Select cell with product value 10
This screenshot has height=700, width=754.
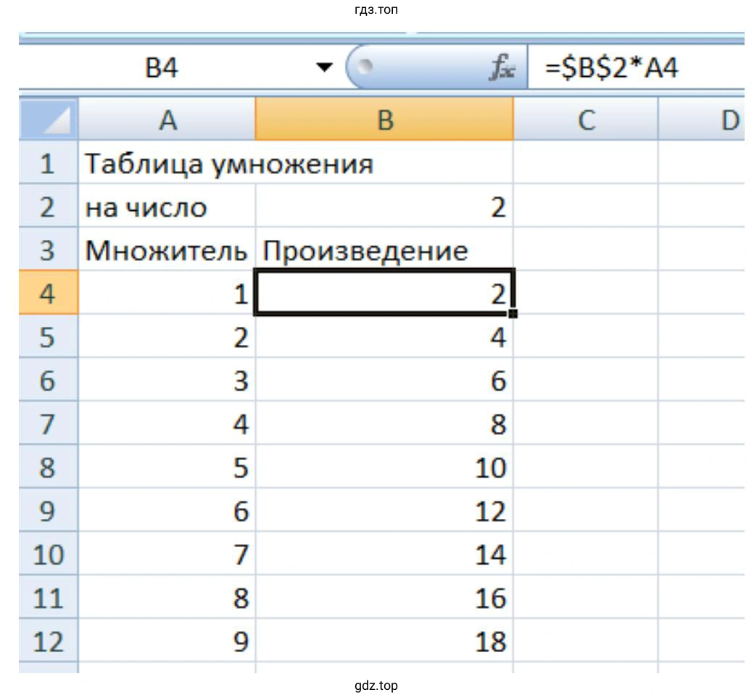pyautogui.click(x=384, y=468)
